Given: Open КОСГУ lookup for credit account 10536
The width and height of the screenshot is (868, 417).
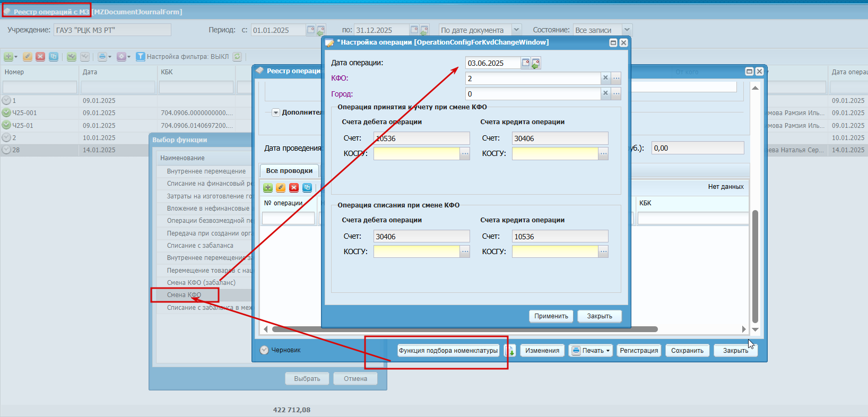Looking at the screenshot, I should [x=603, y=251].
